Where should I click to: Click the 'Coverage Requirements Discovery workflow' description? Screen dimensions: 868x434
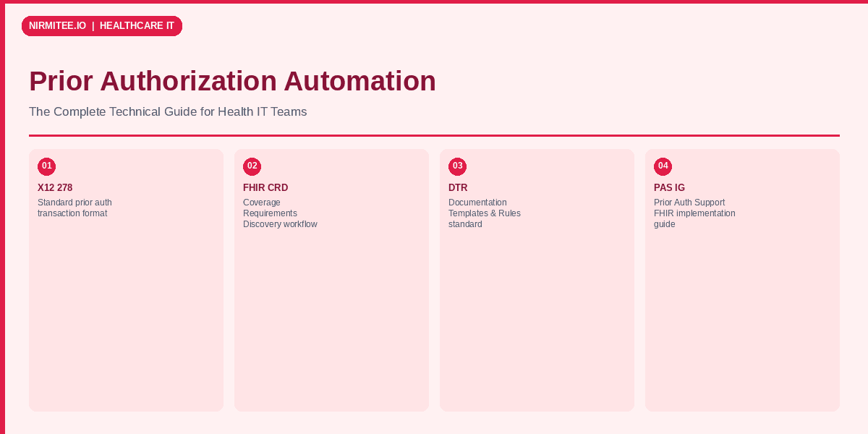[280, 213]
